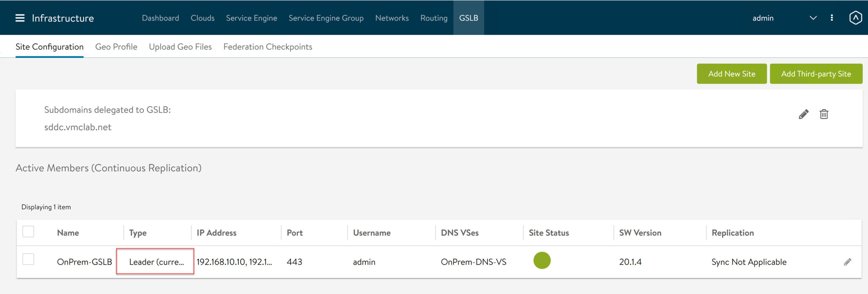Select the Leader type cell
Viewport: 868px width, 294px height.
[156, 262]
